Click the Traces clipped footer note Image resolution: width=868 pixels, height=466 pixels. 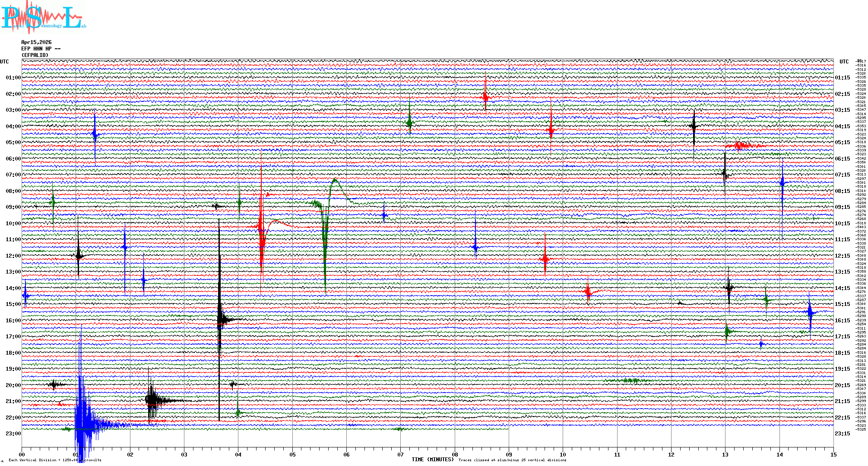point(512,460)
